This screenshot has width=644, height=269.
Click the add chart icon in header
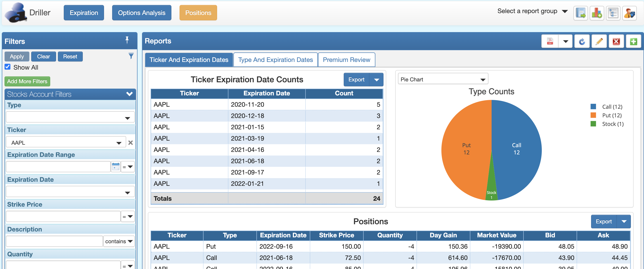pos(597,13)
